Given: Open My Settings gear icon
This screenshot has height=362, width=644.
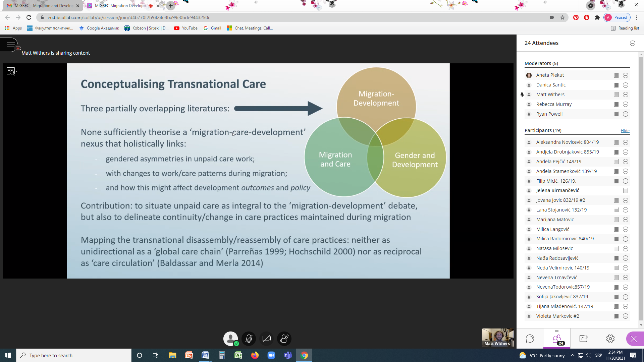Looking at the screenshot, I should (x=610, y=339).
